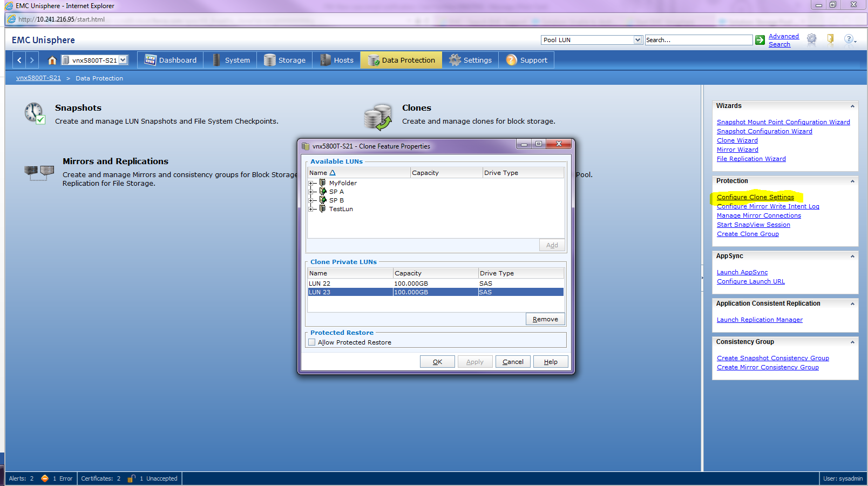Click the certificates padlock icon
This screenshot has width=868, height=486.
(131, 478)
